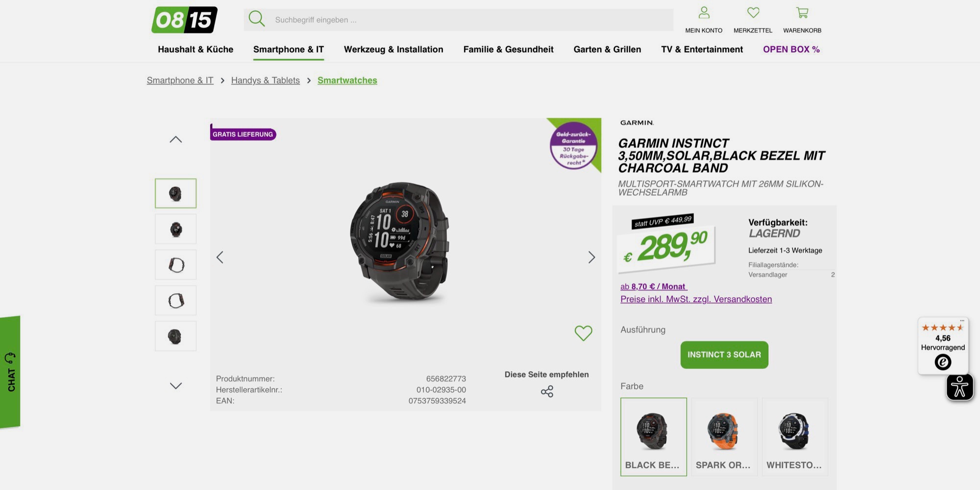Select the INSTINCT 3 SOLAR variant button

pyautogui.click(x=724, y=355)
